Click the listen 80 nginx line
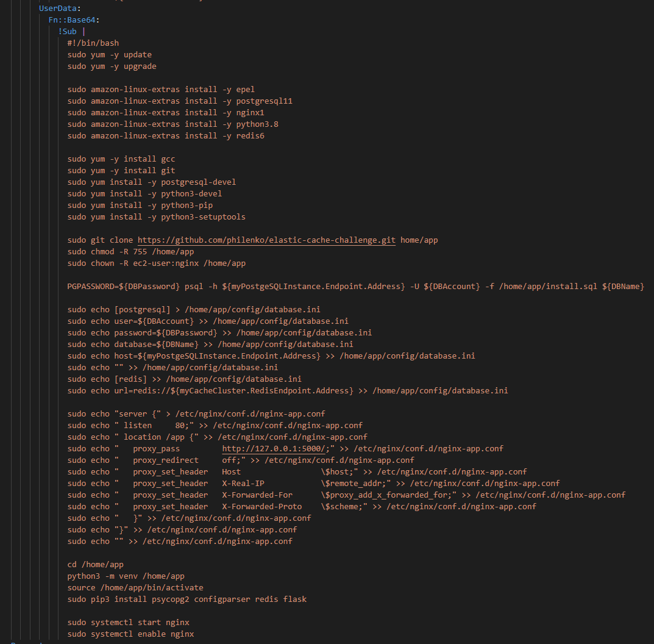Image resolution: width=654 pixels, height=644 pixels. point(215,425)
